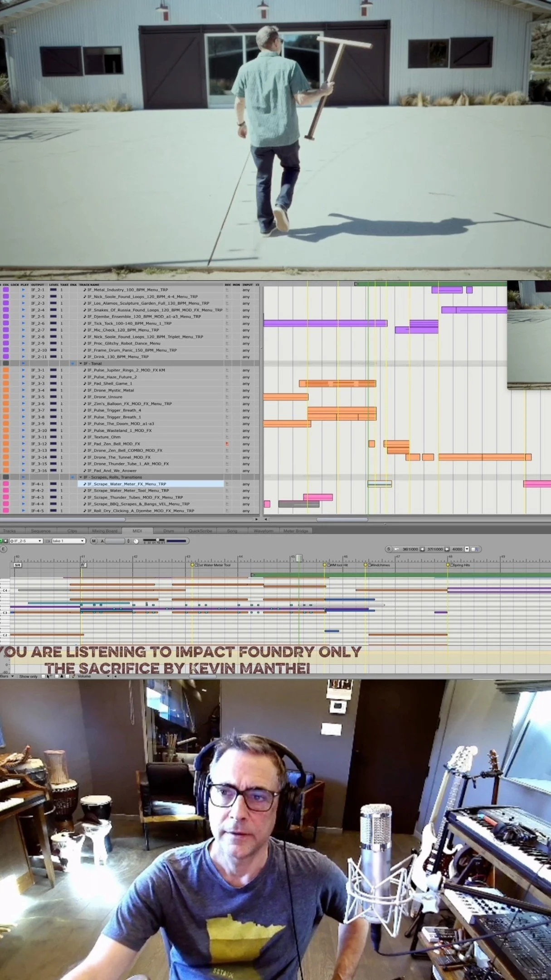Select the track IF_Scrape_Water_Meter_FX_Menu_TRP
Viewport: 551px width, 980px height.
127,484
